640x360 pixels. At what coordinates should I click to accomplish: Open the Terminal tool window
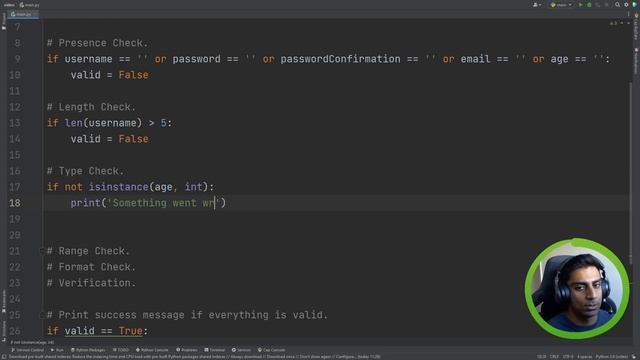tap(215, 350)
